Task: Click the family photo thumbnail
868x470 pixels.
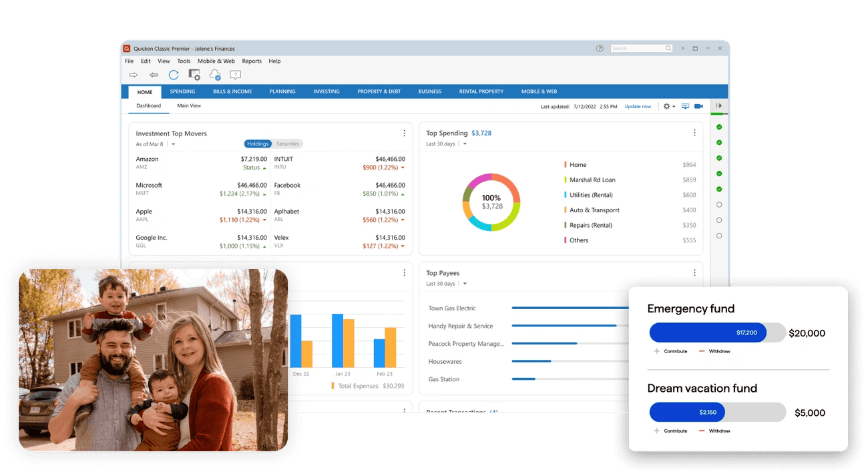Action: 153,360
